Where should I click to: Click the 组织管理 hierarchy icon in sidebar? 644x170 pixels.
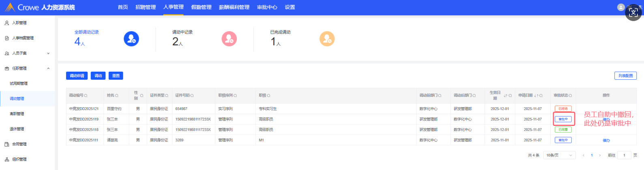(7, 159)
